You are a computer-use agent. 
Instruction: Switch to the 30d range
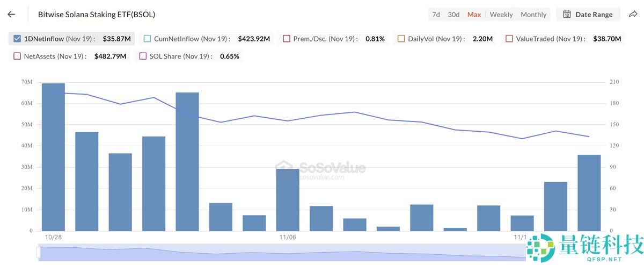click(453, 15)
